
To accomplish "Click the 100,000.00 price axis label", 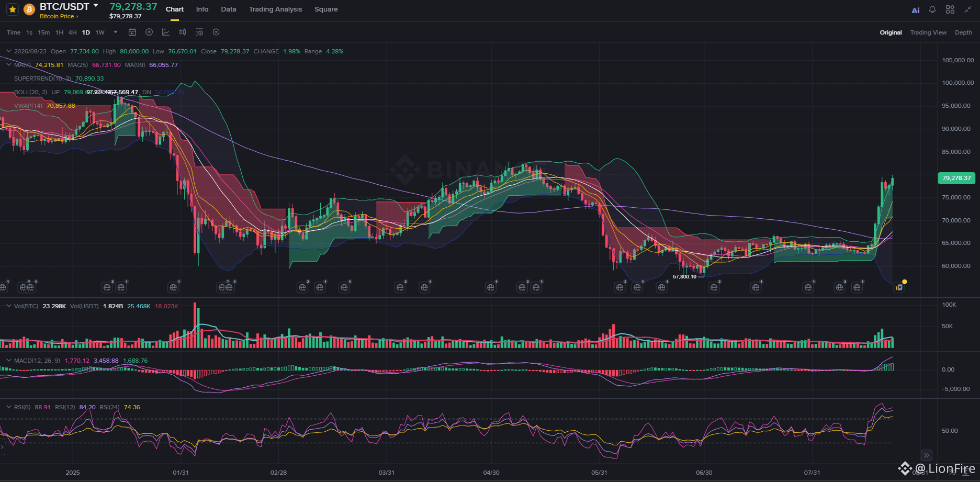I will click(x=958, y=83).
